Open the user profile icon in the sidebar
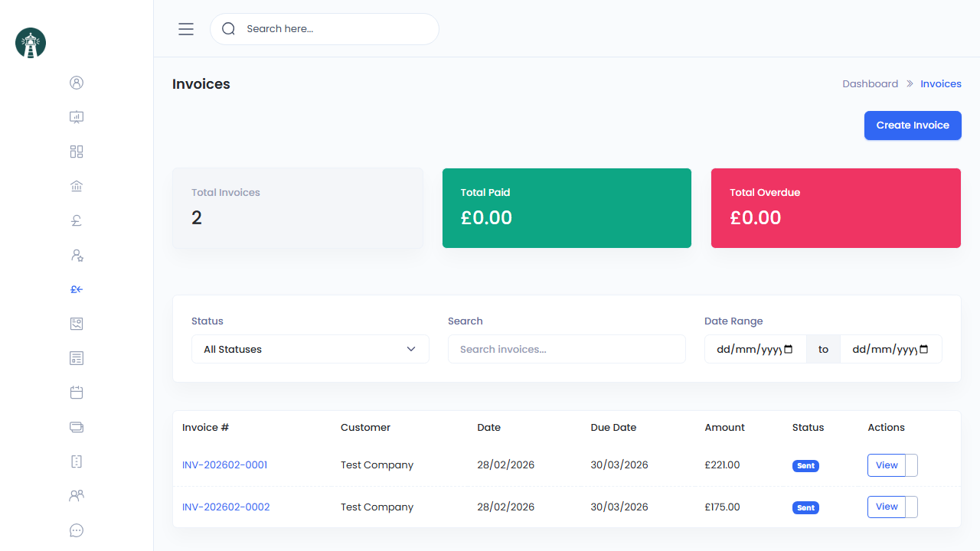Screen dimensions: 980x551 coord(76,83)
